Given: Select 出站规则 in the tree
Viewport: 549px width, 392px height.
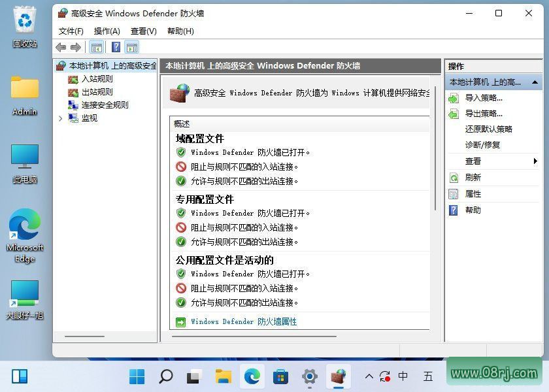Looking at the screenshot, I should [97, 92].
